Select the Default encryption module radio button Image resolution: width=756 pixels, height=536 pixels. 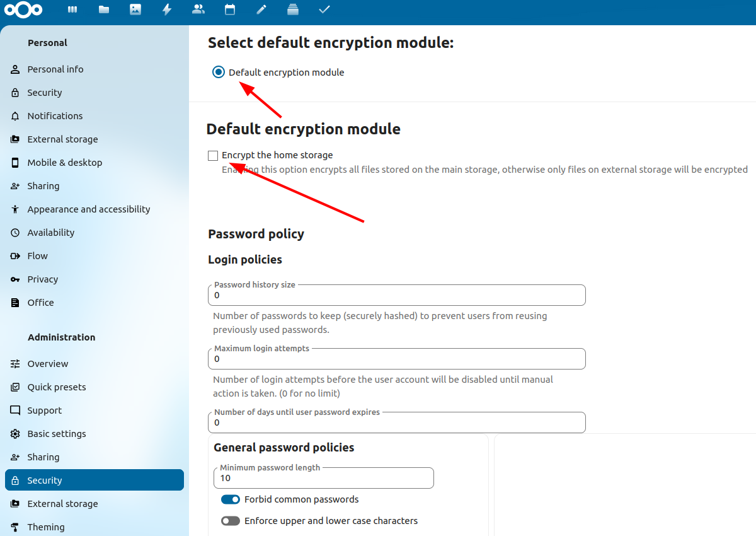tap(218, 72)
